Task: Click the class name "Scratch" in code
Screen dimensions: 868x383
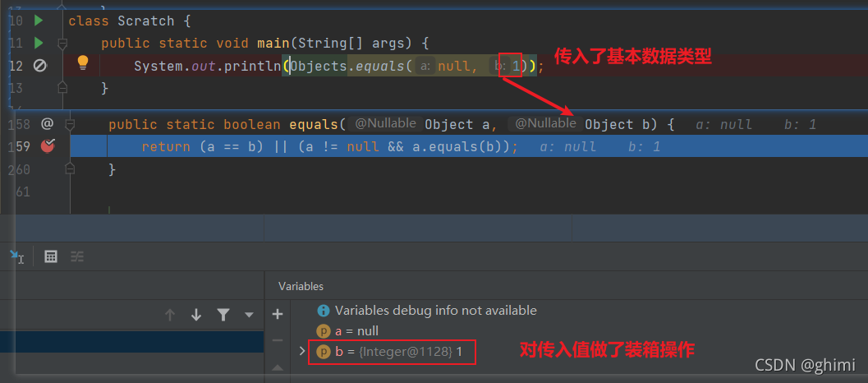Action: point(146,21)
